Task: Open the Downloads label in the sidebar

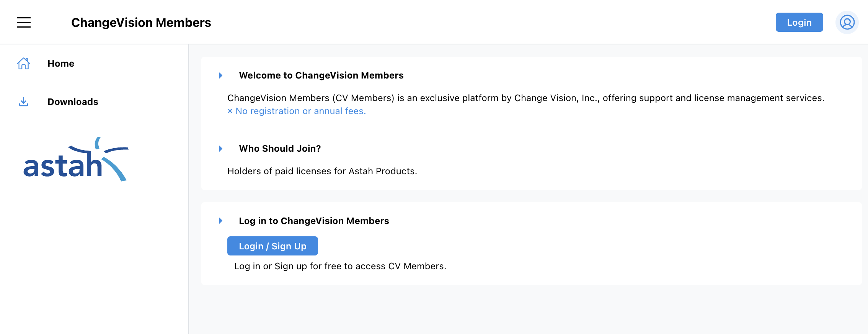Action: (73, 102)
